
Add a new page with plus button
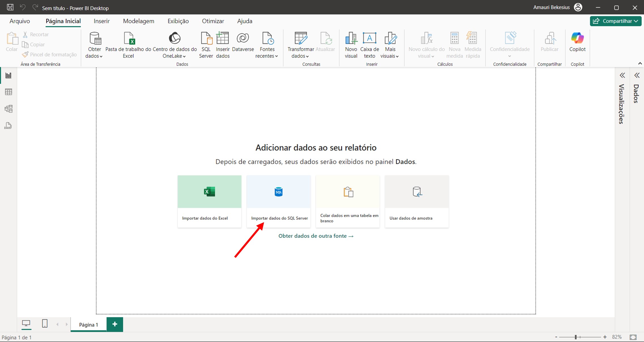115,324
